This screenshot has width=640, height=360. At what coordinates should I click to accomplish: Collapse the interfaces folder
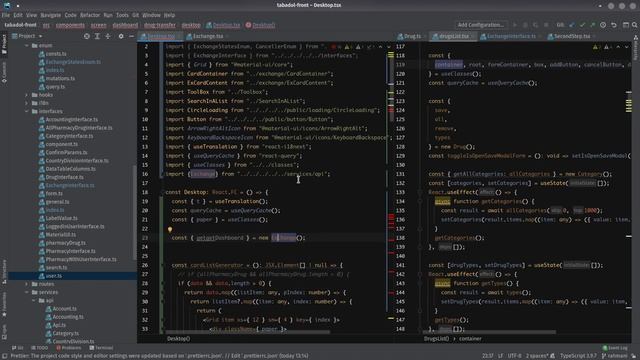coord(27,111)
